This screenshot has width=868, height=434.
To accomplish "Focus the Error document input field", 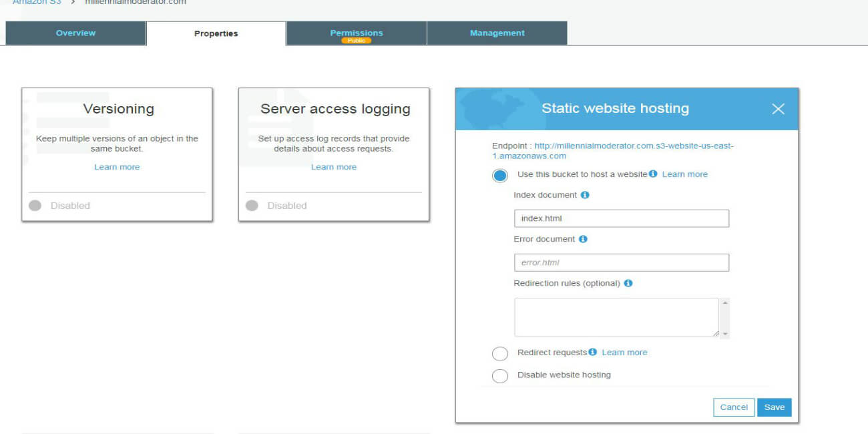I will pos(622,262).
